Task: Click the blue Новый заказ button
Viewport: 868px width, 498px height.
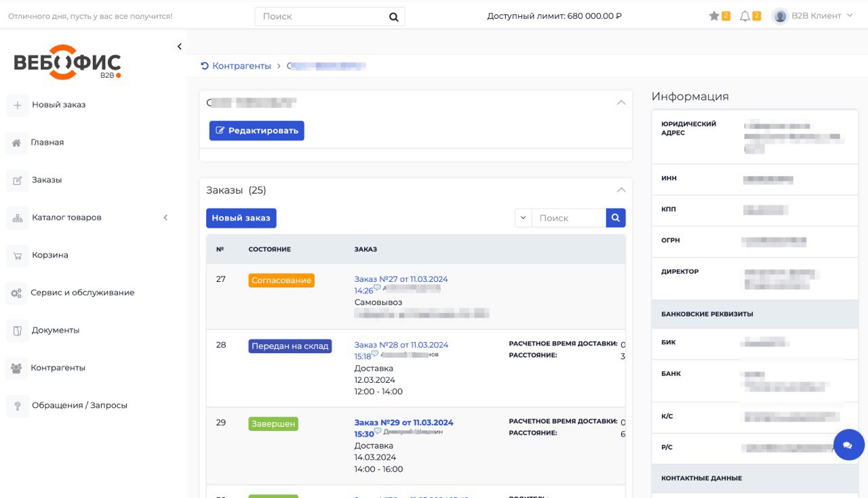Action: [241, 218]
